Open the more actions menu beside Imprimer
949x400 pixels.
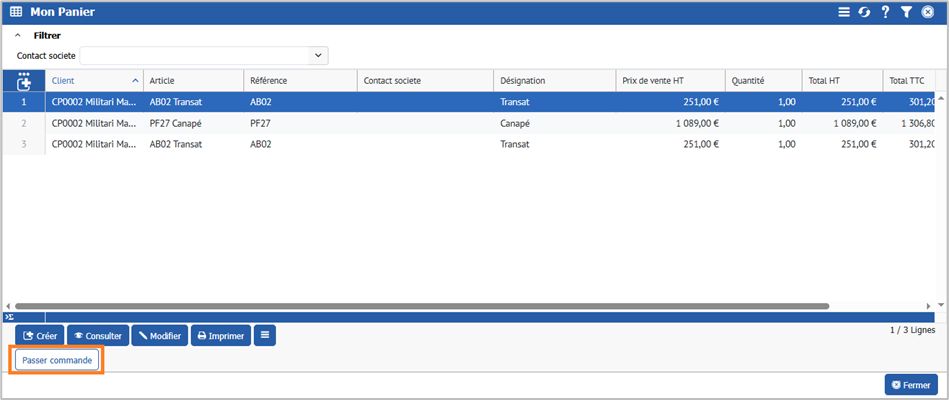[x=265, y=336]
